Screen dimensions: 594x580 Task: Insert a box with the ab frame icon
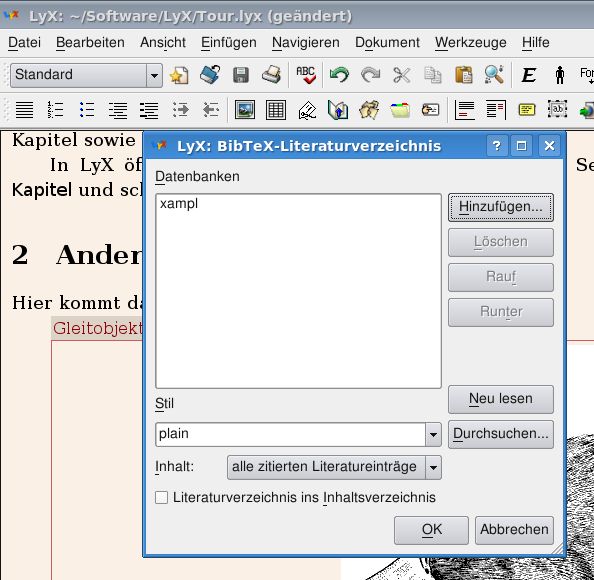tap(558, 110)
